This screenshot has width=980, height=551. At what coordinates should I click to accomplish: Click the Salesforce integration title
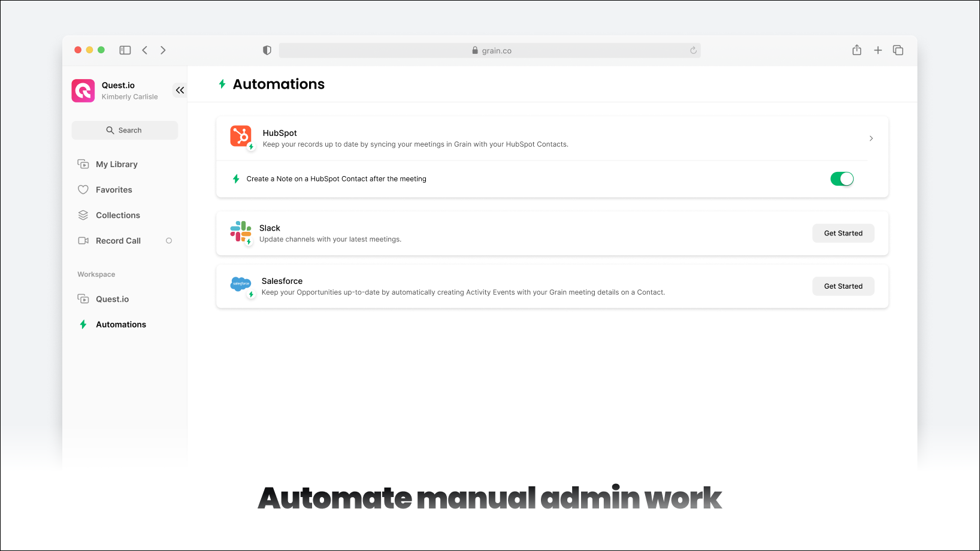pos(282,281)
